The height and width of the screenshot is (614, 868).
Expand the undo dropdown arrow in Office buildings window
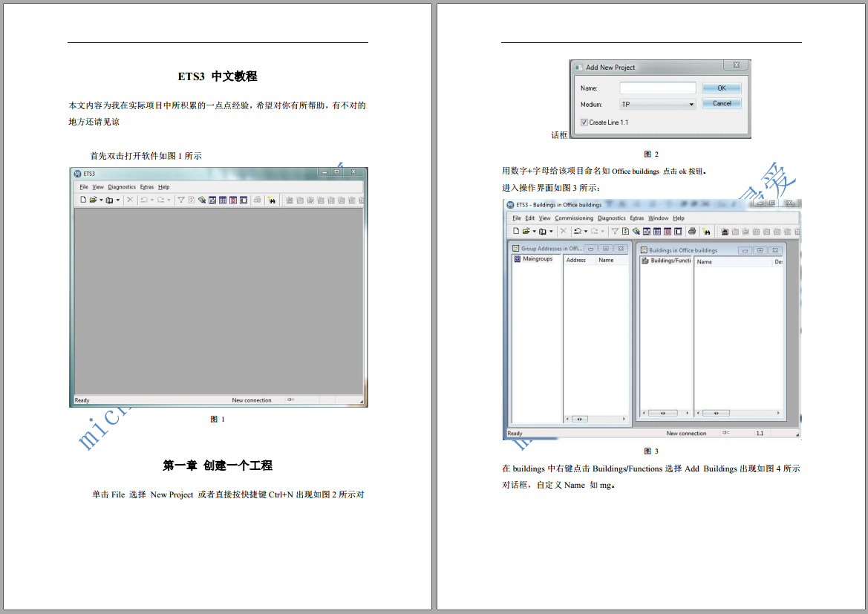[586, 232]
